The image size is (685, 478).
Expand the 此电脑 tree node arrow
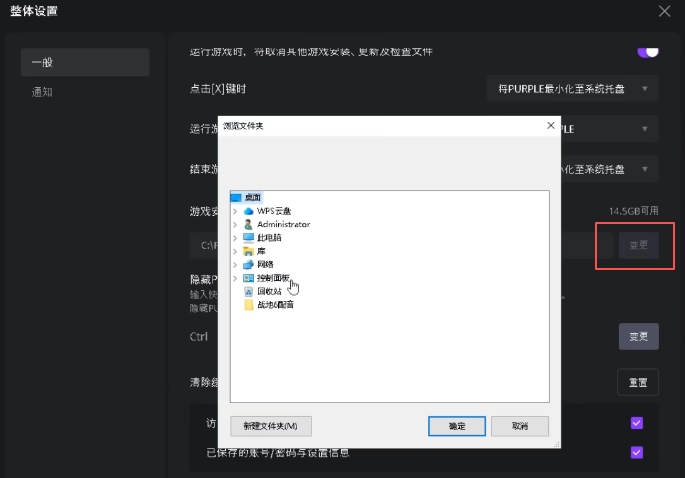tap(235, 238)
